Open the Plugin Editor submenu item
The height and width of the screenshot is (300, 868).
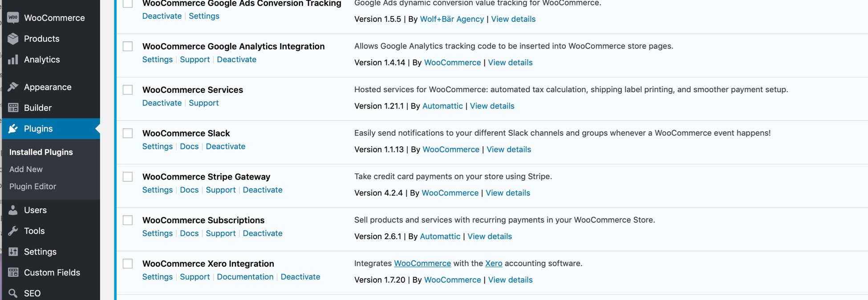click(x=32, y=186)
